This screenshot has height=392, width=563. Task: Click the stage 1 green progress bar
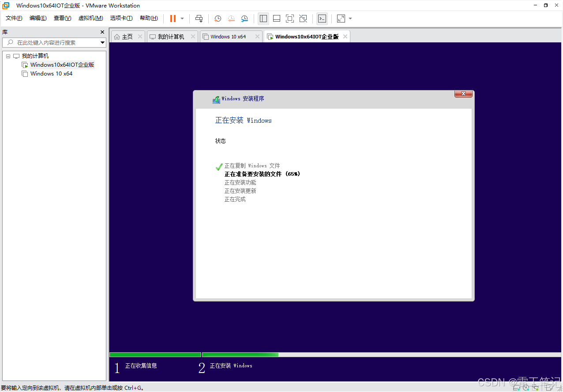click(155, 354)
